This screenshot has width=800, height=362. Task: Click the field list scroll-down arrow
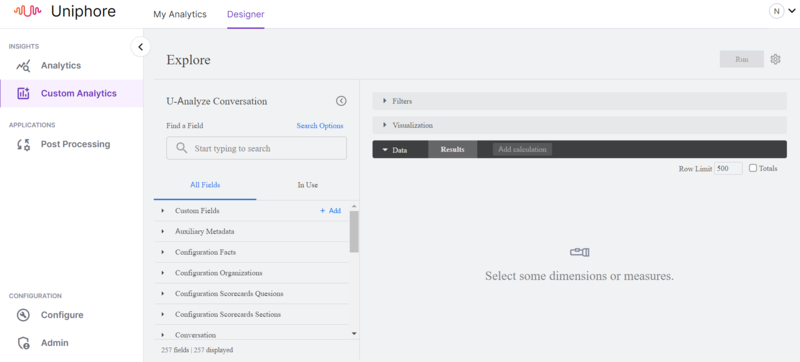click(x=354, y=333)
